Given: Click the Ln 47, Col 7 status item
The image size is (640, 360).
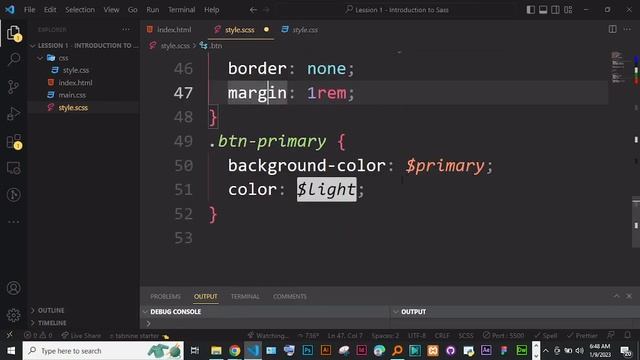Looking at the screenshot, I should click(x=345, y=336).
